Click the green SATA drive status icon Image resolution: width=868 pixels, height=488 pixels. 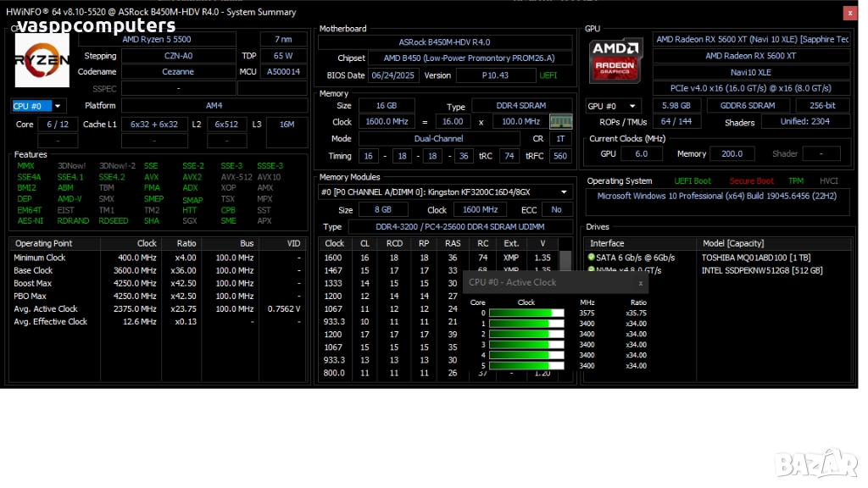pyautogui.click(x=591, y=257)
